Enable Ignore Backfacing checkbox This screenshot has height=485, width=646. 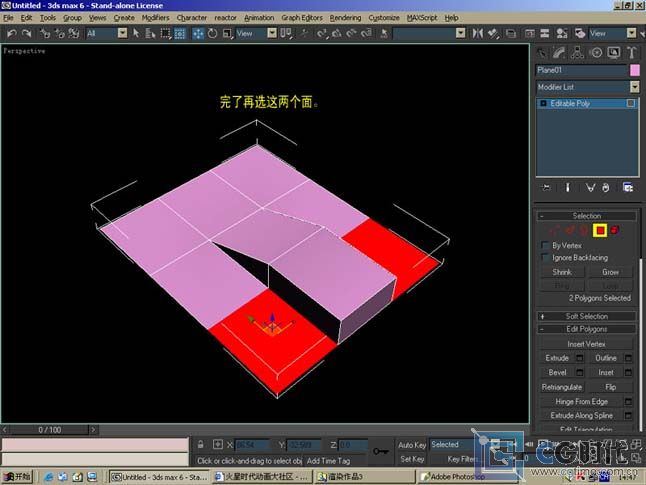[x=545, y=258]
